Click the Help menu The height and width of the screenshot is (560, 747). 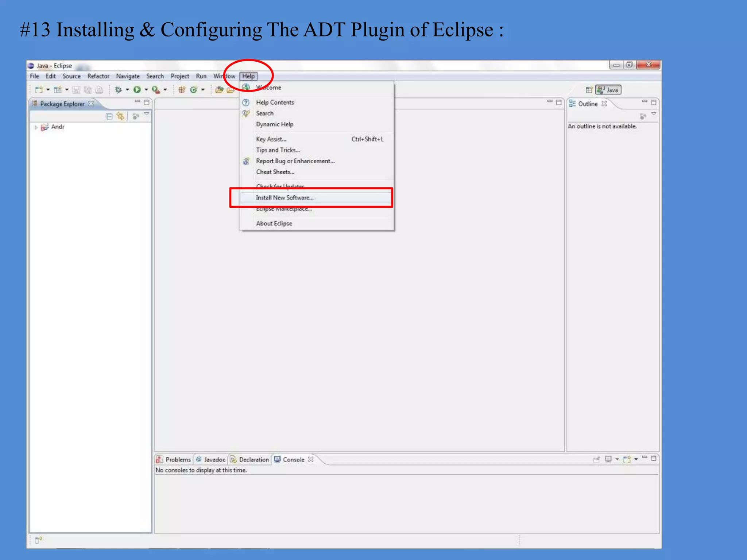click(x=248, y=76)
